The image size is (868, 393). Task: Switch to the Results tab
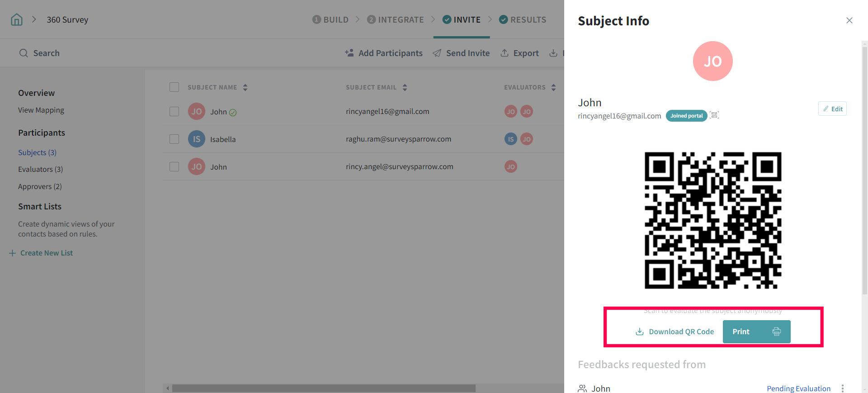pos(523,20)
